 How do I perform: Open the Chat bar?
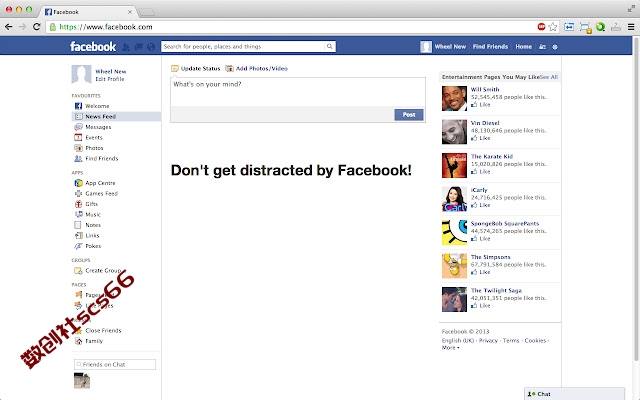tap(574, 394)
